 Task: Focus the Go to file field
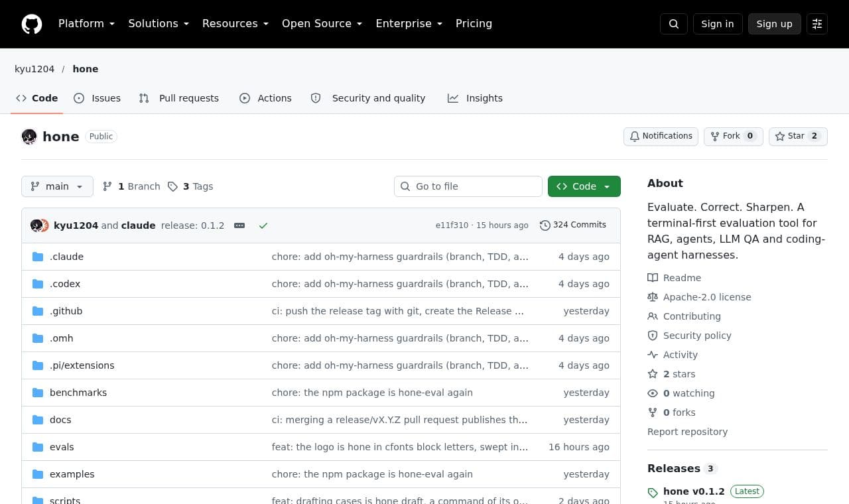(468, 186)
